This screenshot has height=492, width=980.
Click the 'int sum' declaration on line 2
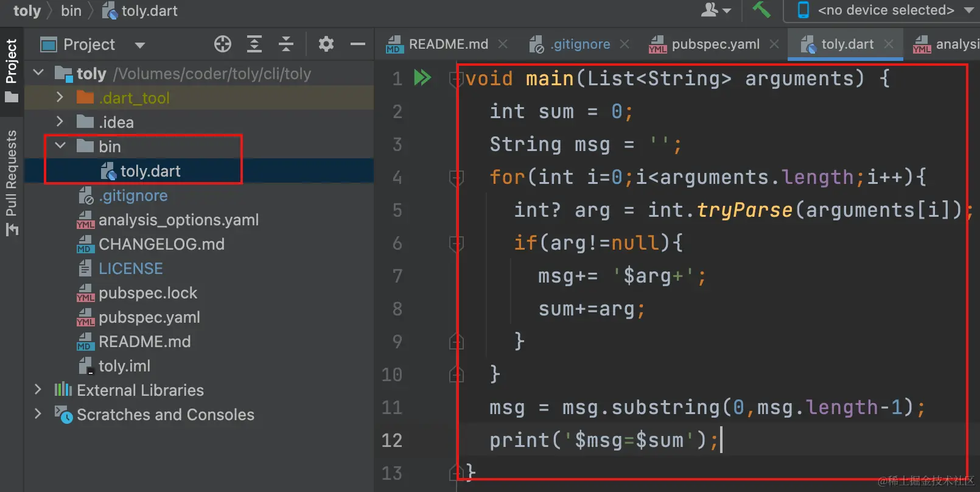[x=531, y=111]
